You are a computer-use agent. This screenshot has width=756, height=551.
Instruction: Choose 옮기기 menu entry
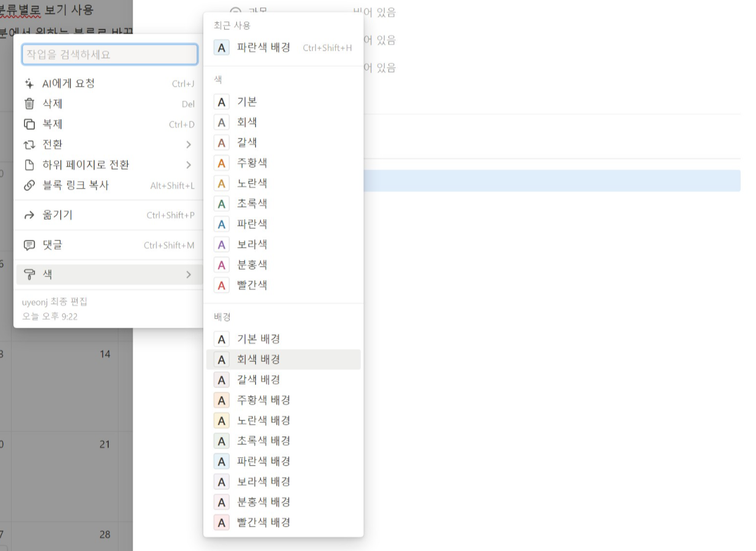[x=109, y=215]
